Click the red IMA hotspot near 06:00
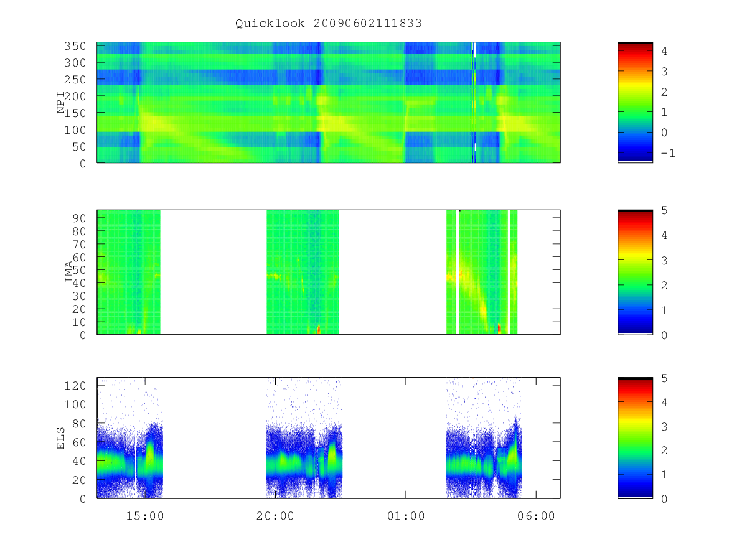The image size is (747, 560). (x=499, y=327)
